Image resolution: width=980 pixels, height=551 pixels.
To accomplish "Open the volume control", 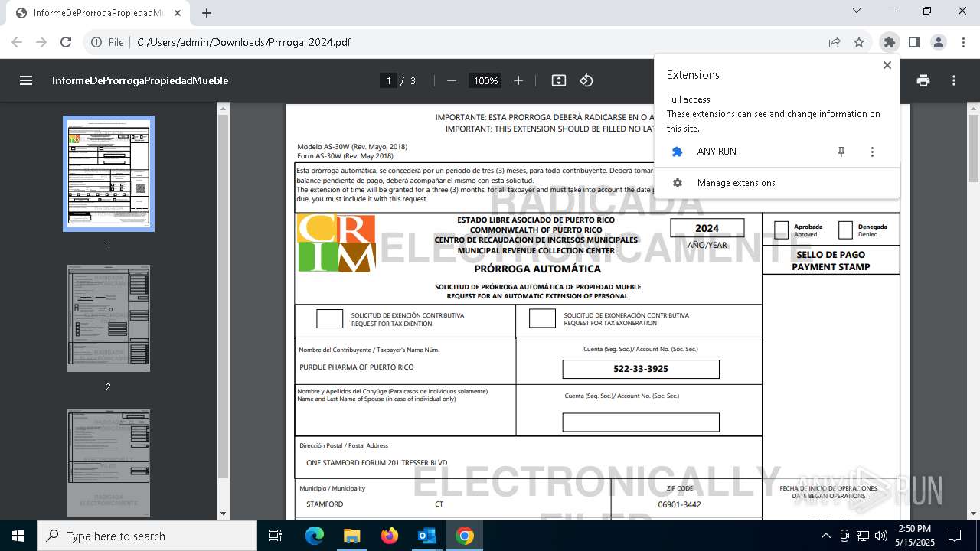I will pyautogui.click(x=880, y=536).
